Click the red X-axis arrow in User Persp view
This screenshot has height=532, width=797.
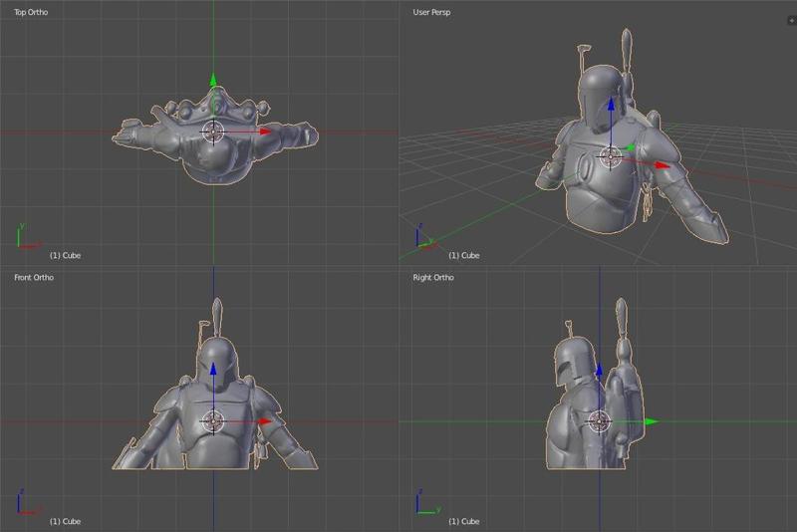tap(662, 165)
